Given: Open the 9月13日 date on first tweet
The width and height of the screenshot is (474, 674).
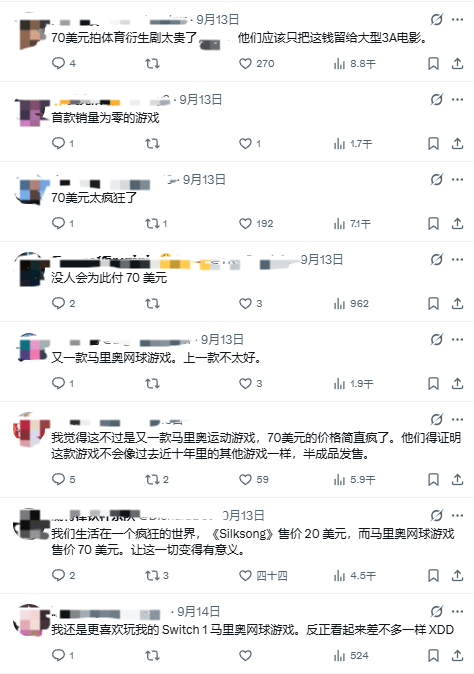Looking at the screenshot, I should point(217,20).
